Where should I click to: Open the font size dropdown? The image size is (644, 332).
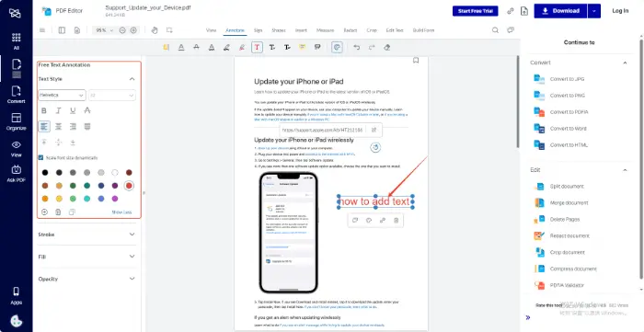pos(111,96)
